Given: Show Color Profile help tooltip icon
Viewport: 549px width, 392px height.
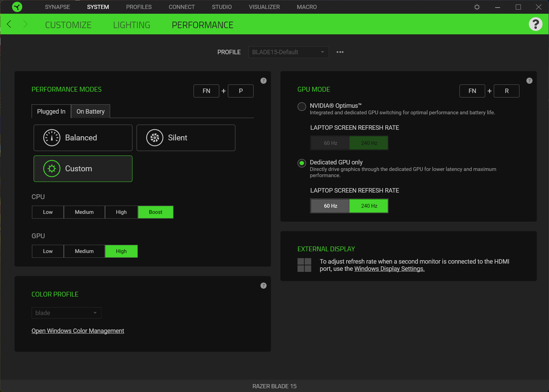Looking at the screenshot, I should [x=264, y=286].
